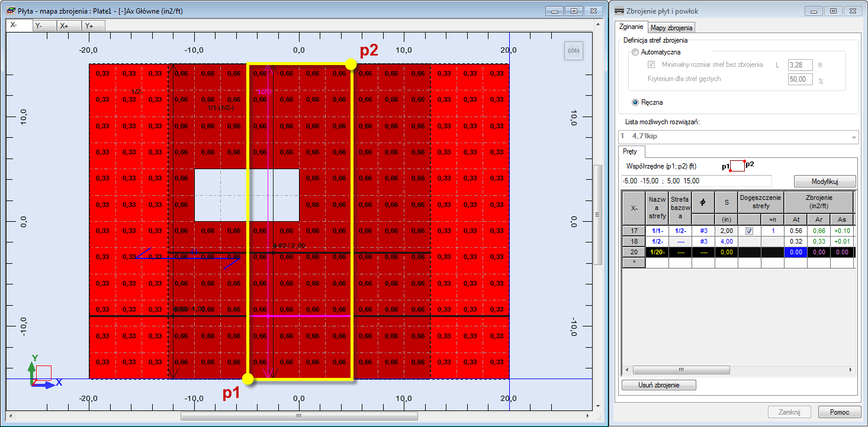Click the Usuń zbrojenie button
This screenshot has width=868, height=427.
pos(659,385)
